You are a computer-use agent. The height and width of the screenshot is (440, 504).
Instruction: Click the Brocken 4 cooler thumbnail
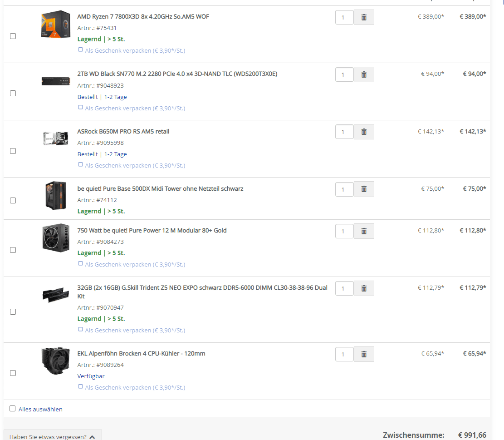pos(56,361)
